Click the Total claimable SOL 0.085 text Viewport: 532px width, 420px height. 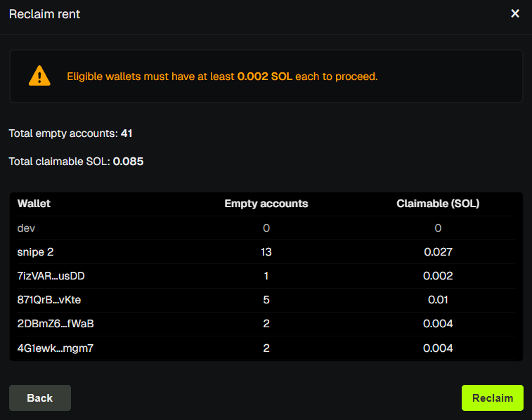coord(76,162)
